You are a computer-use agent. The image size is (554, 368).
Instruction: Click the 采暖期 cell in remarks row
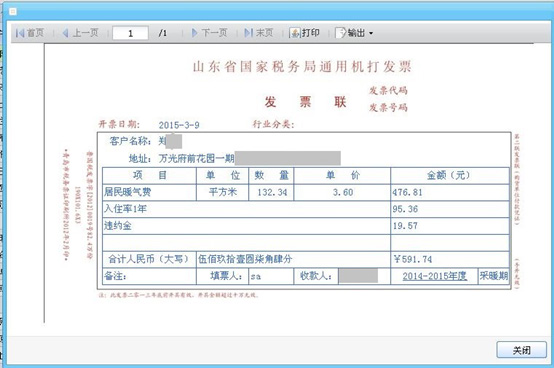coord(494,276)
